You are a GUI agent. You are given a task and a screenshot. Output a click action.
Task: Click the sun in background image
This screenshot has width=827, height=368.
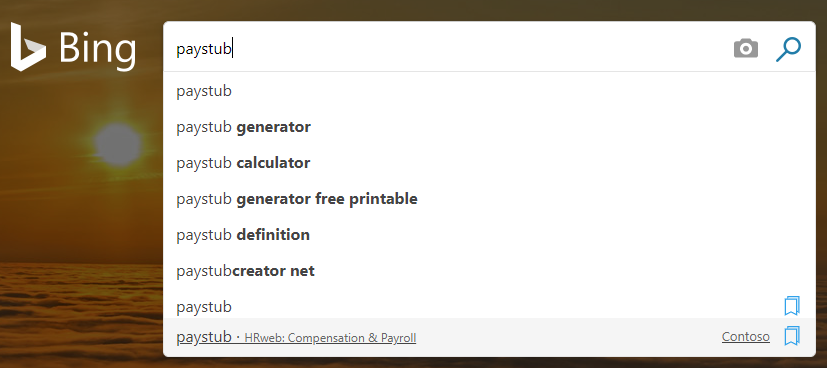point(118,144)
